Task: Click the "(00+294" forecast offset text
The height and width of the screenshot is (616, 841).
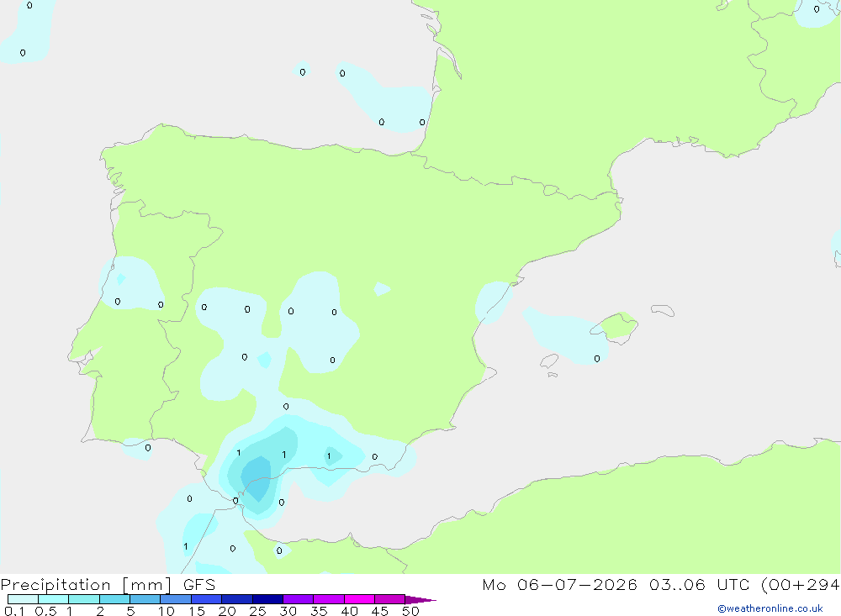Action: 801,585
